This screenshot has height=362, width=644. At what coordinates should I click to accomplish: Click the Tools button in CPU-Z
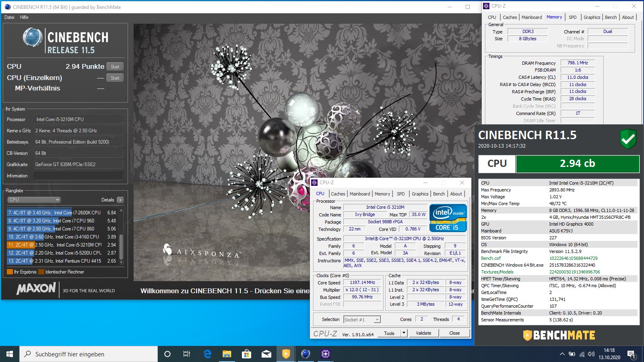(389, 333)
